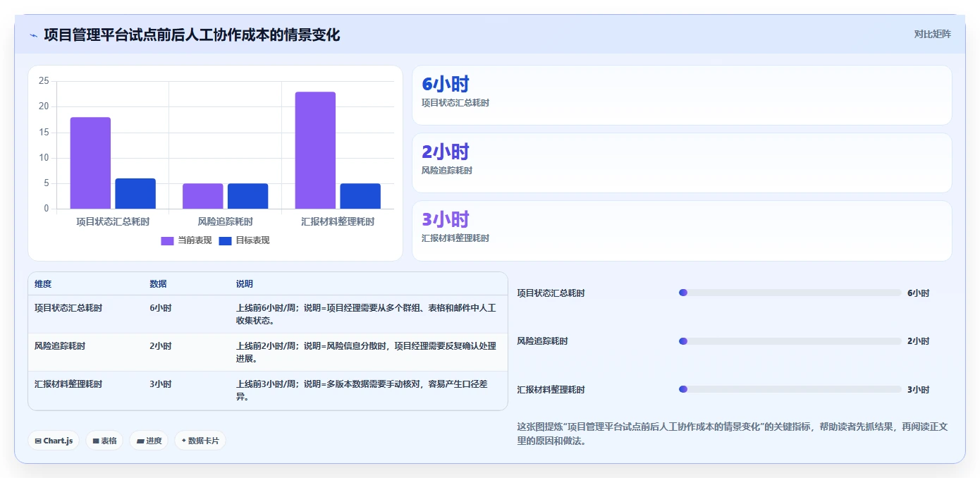Click the 汇报材料整理耗时 label beside its progress bar

tap(551, 390)
